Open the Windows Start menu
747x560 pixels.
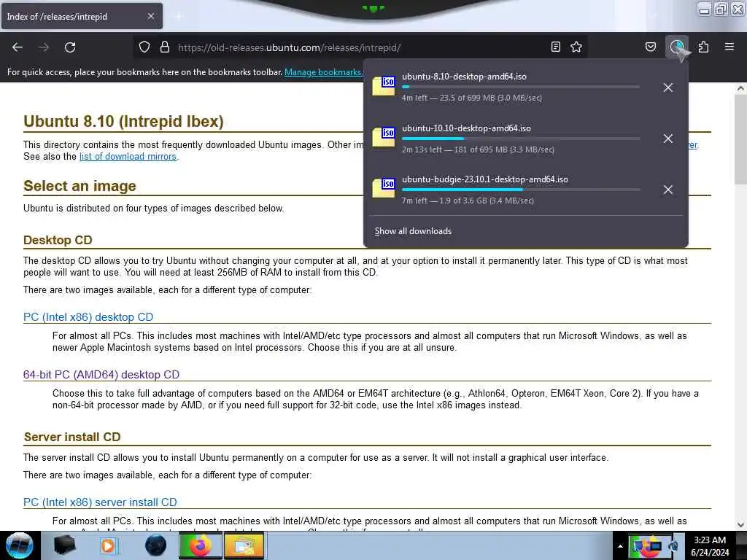point(20,545)
